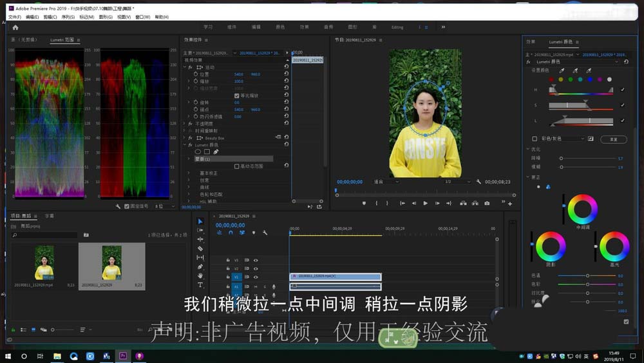The width and height of the screenshot is (644, 363).
Task: Show more workspaces chevron
Action: click(x=443, y=27)
